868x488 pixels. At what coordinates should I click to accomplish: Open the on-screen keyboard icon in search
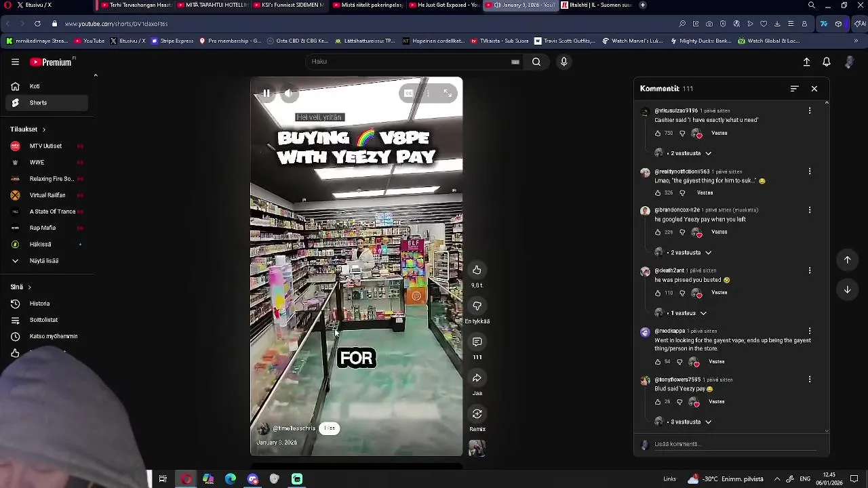coord(515,62)
